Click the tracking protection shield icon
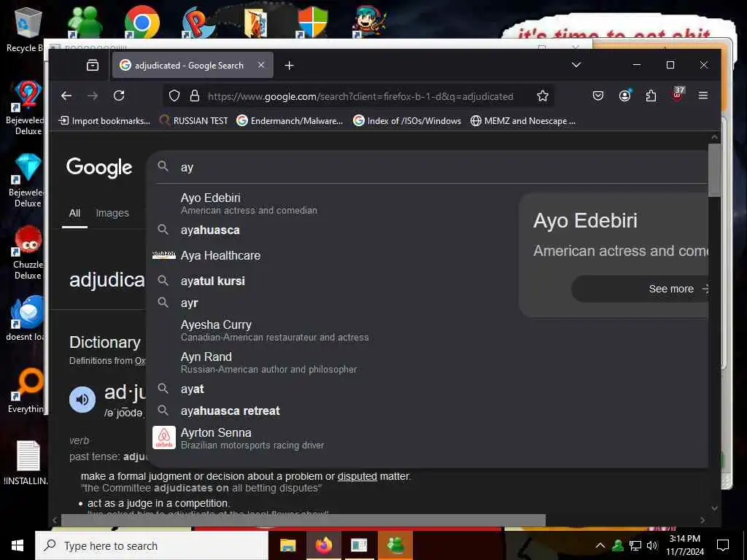The image size is (747, 560). point(174,96)
